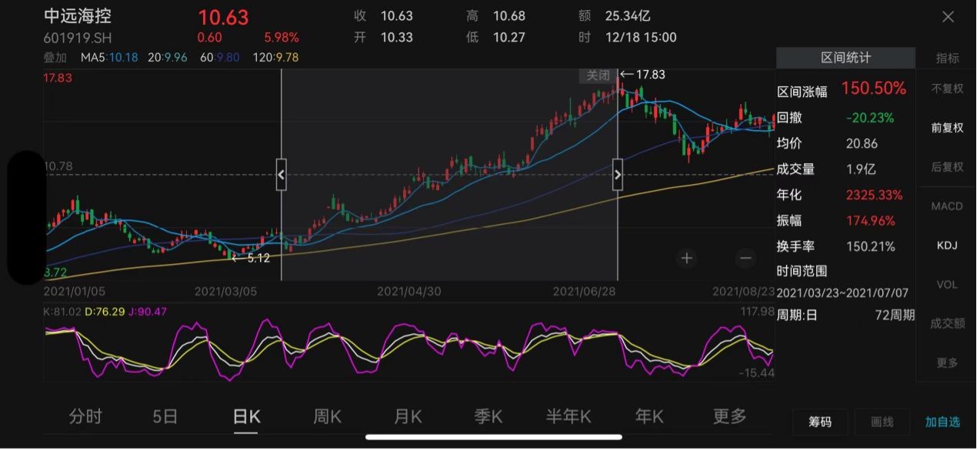980x451 pixels.
Task: Click the left range selector handle arrow
Action: pyautogui.click(x=281, y=175)
